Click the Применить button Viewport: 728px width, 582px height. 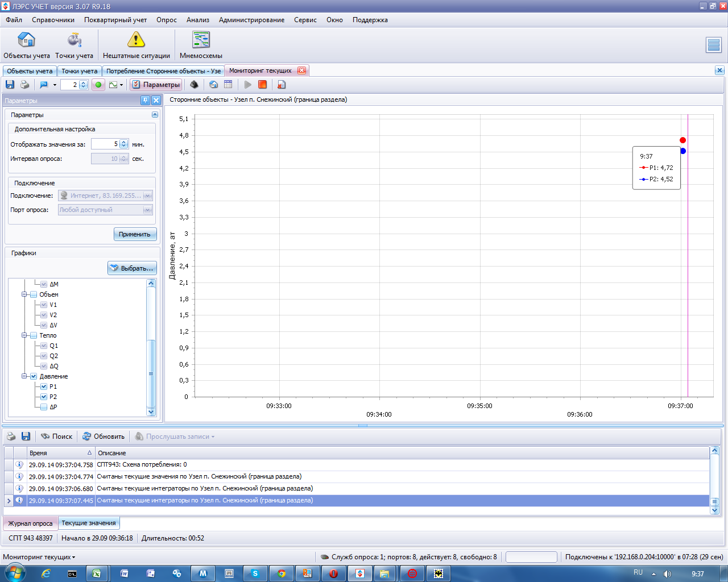click(x=135, y=234)
